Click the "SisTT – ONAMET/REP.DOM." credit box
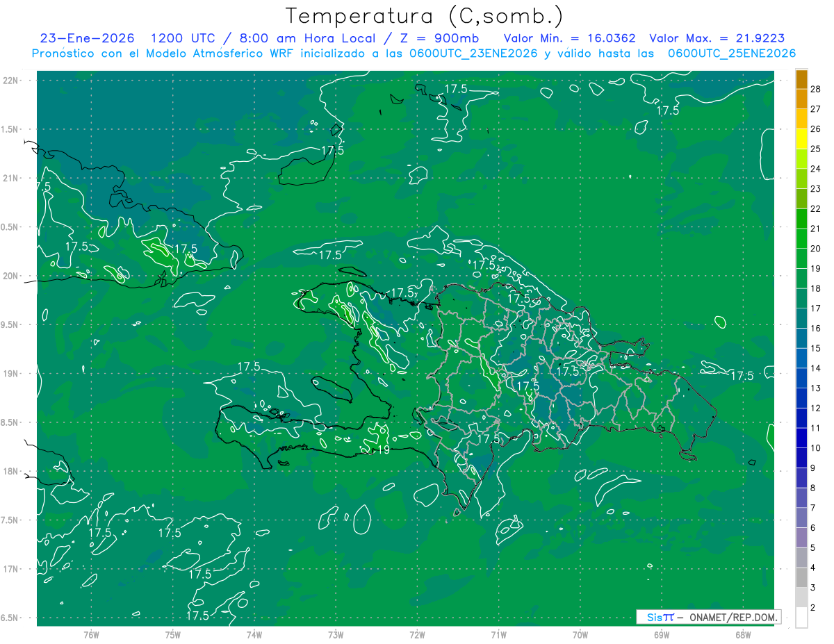This screenshot has height=644, width=834. pos(708,617)
